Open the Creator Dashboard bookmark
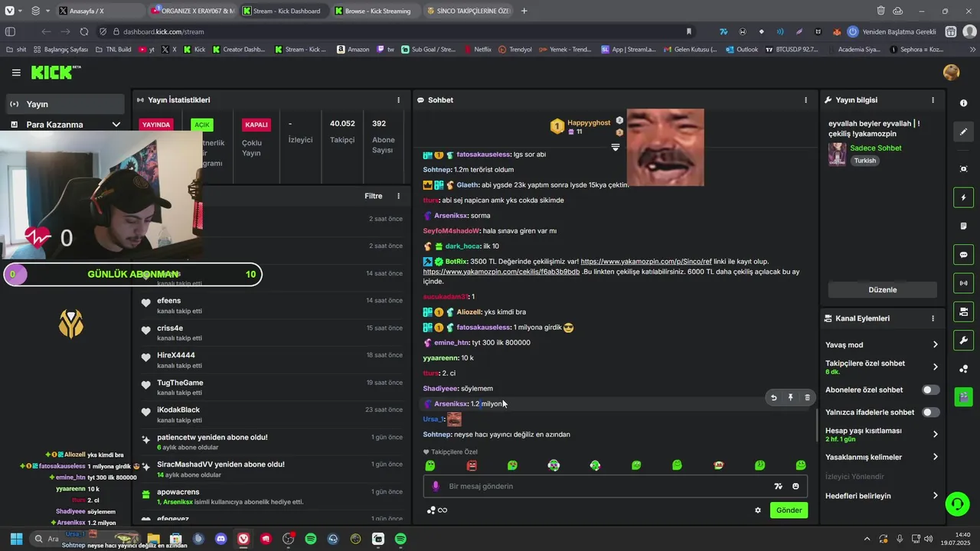Screen dimensions: 980x551 tap(239, 50)
